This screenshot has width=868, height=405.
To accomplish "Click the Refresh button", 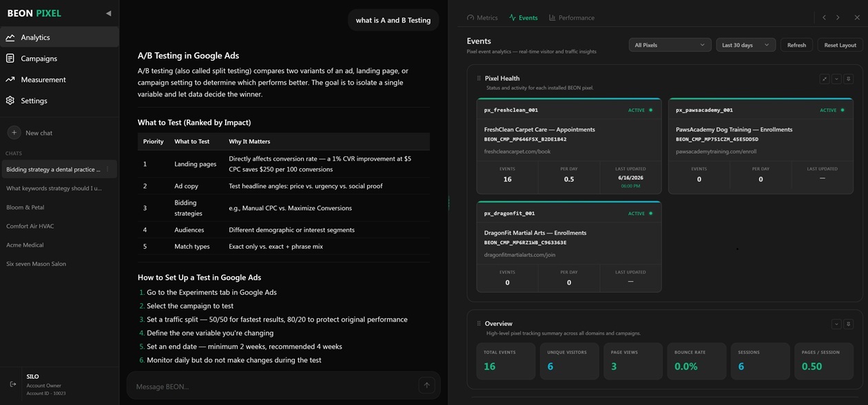I will click(x=796, y=45).
